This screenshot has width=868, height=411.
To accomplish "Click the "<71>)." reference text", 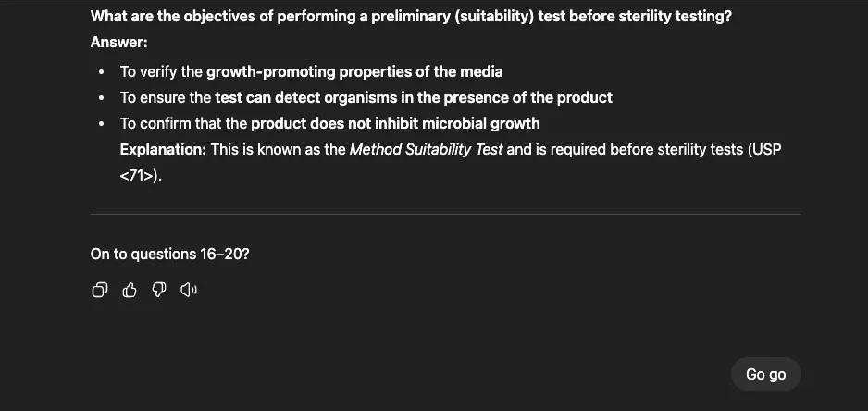I will coord(141,175).
